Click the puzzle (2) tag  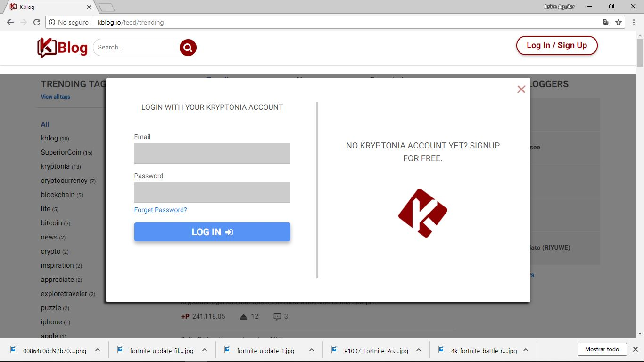click(55, 308)
